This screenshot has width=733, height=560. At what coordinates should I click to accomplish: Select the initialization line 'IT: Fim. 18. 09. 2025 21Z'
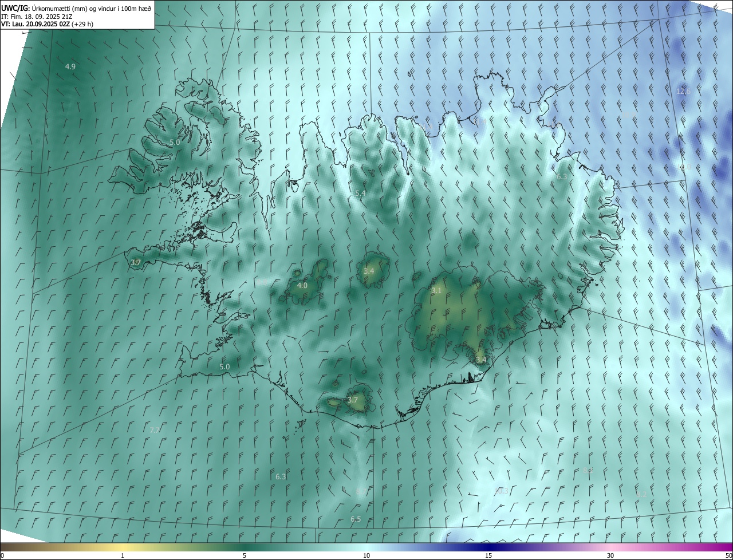click(x=37, y=17)
